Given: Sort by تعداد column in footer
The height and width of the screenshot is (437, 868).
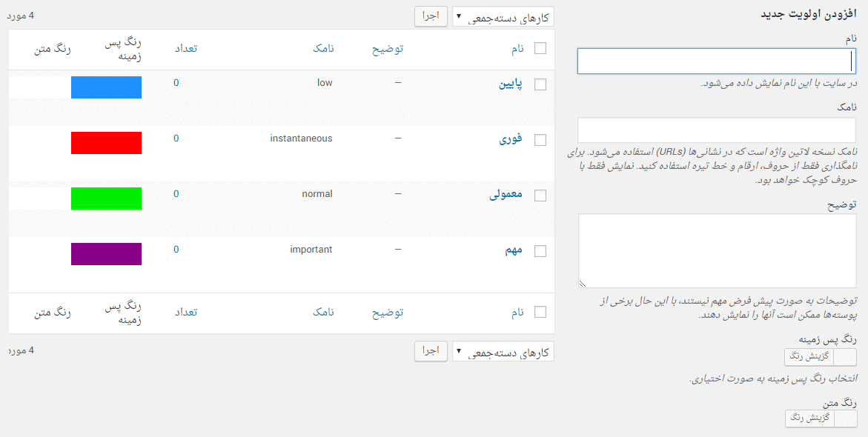Looking at the screenshot, I should click(x=185, y=313).
